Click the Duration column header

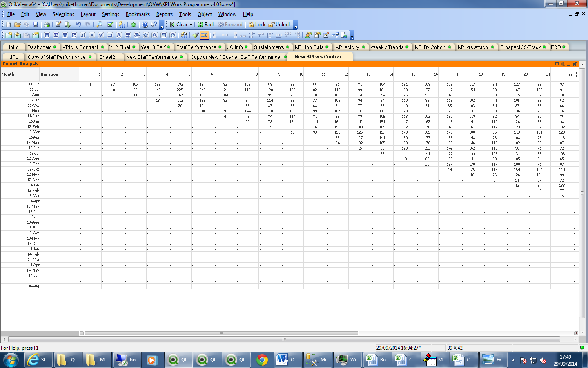tap(49, 74)
